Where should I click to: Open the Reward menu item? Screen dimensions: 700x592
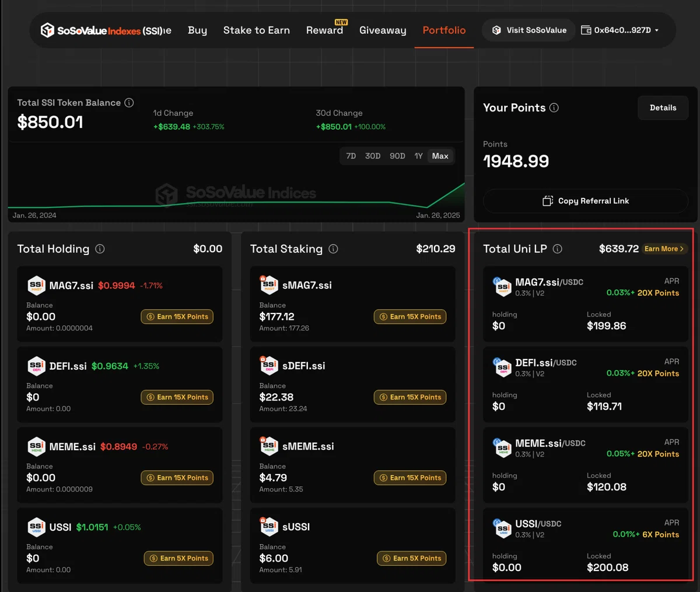tap(324, 30)
